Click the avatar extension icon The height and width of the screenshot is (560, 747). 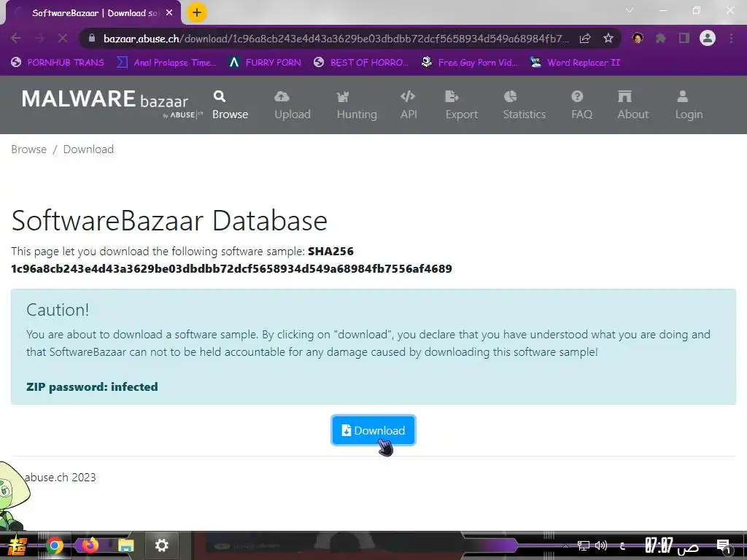[638, 38]
